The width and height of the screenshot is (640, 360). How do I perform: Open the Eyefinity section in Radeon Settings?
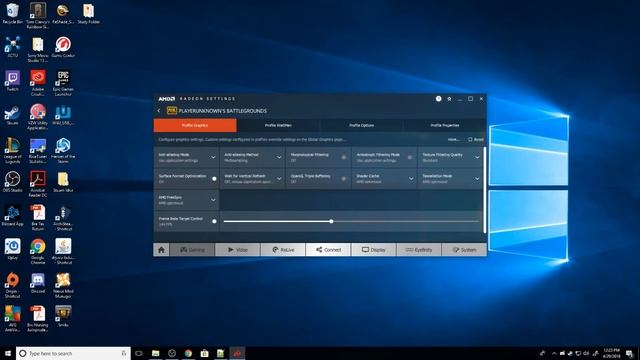419,250
